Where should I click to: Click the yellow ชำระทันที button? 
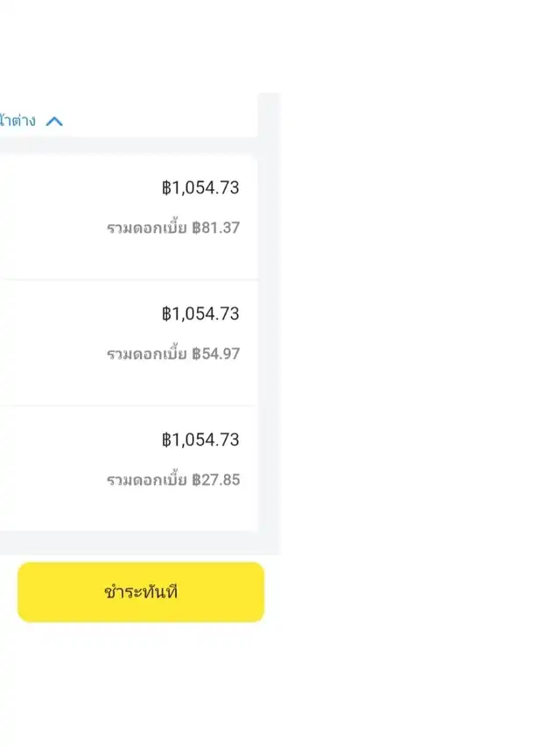(141, 592)
